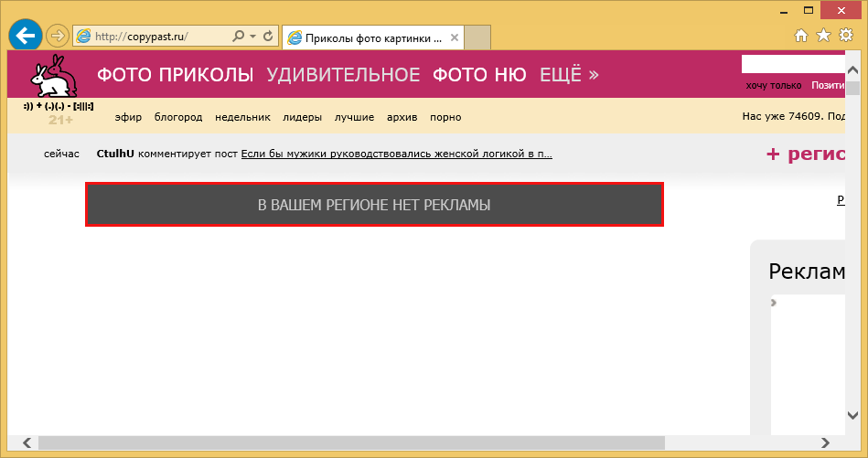The height and width of the screenshot is (458, 868).
Task: Expand the ЕЩЁ » menu
Action: coord(569,75)
